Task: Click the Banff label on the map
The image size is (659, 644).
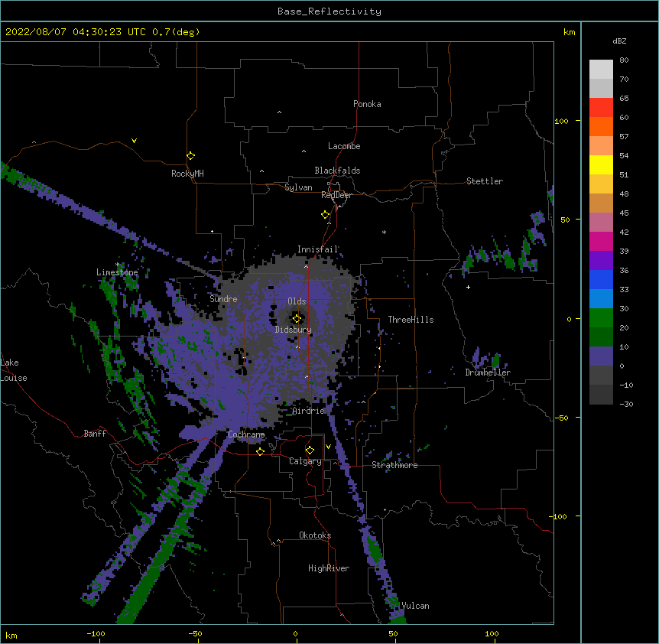Action: [x=95, y=434]
